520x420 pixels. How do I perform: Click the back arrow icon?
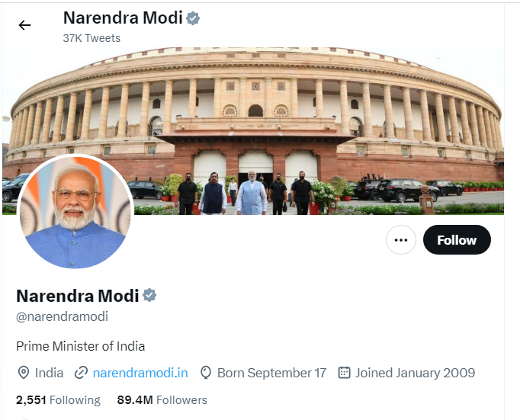[x=24, y=25]
